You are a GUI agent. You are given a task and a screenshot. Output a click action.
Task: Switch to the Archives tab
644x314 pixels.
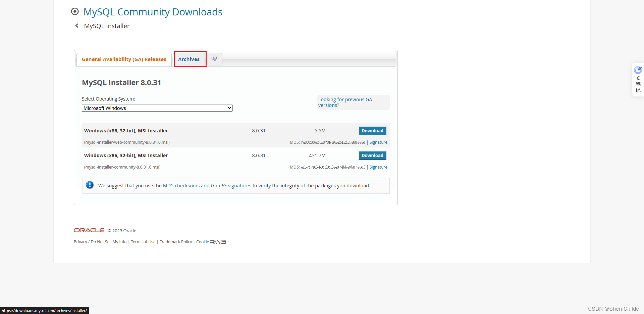click(189, 59)
